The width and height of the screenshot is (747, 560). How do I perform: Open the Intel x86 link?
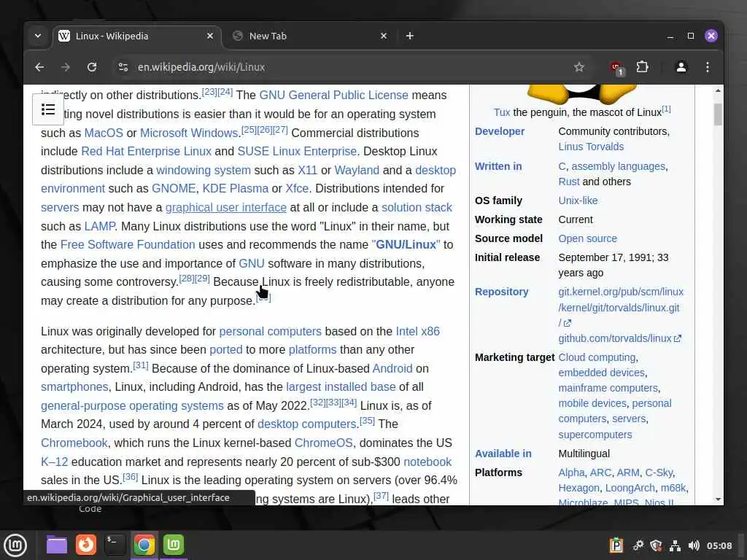click(418, 332)
